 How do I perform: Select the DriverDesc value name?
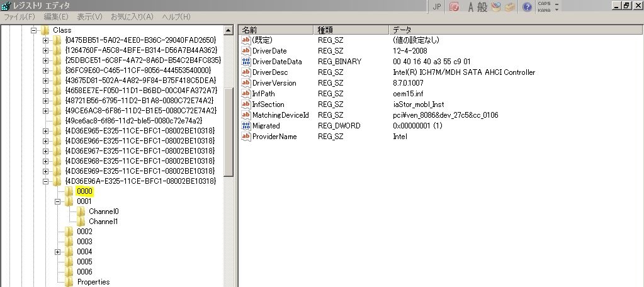pos(270,72)
